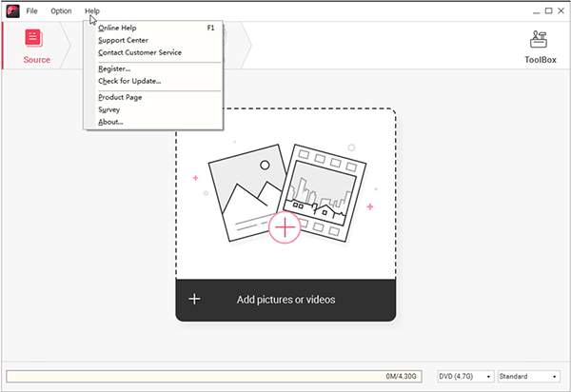
Task: Close the application window
Action: pyautogui.click(x=561, y=10)
